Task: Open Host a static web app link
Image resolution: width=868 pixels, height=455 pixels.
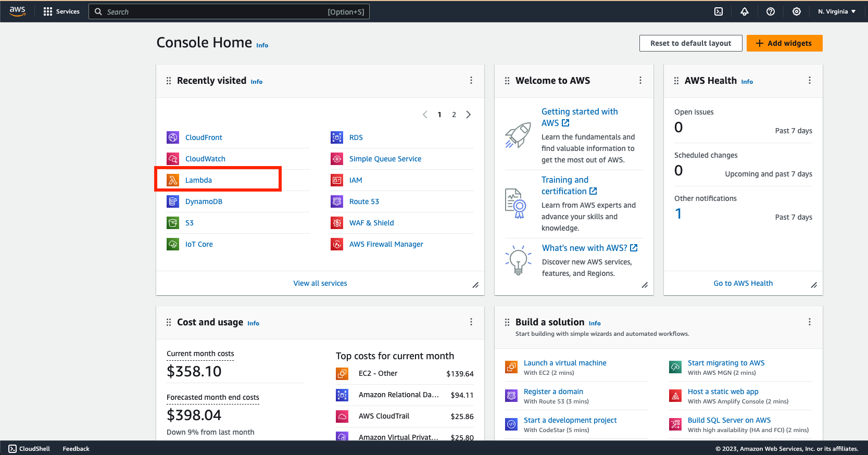Action: point(723,391)
